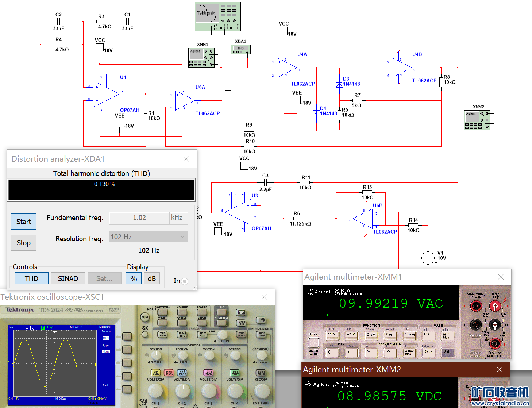Viewport: 532px width, 408px height.
Task: Click the oscilloscope AUTO SET button
Action: tap(242, 312)
